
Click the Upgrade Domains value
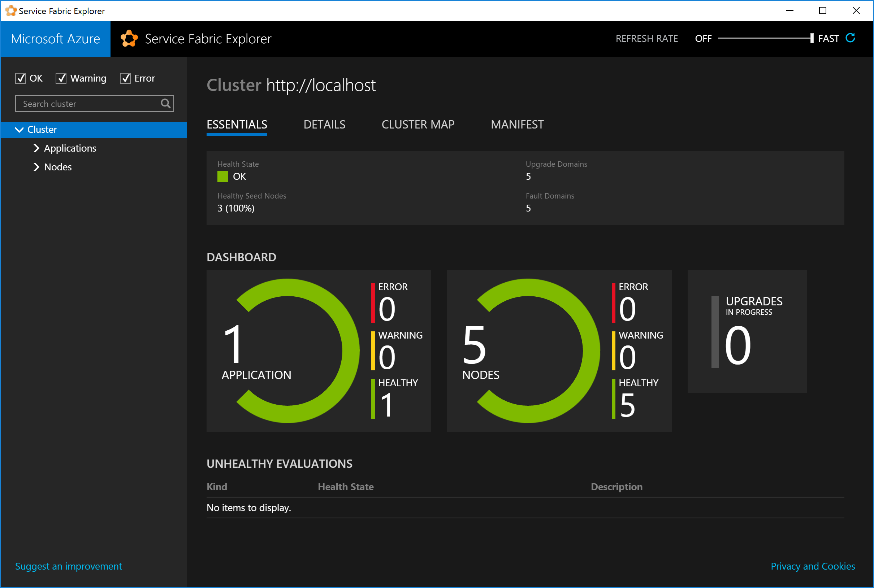pyautogui.click(x=528, y=177)
